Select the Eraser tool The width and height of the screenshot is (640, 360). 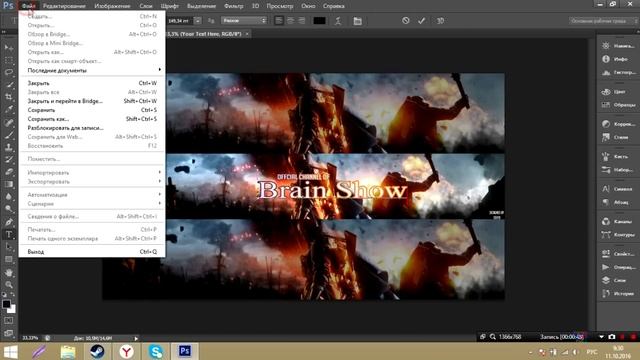[x=9, y=172]
